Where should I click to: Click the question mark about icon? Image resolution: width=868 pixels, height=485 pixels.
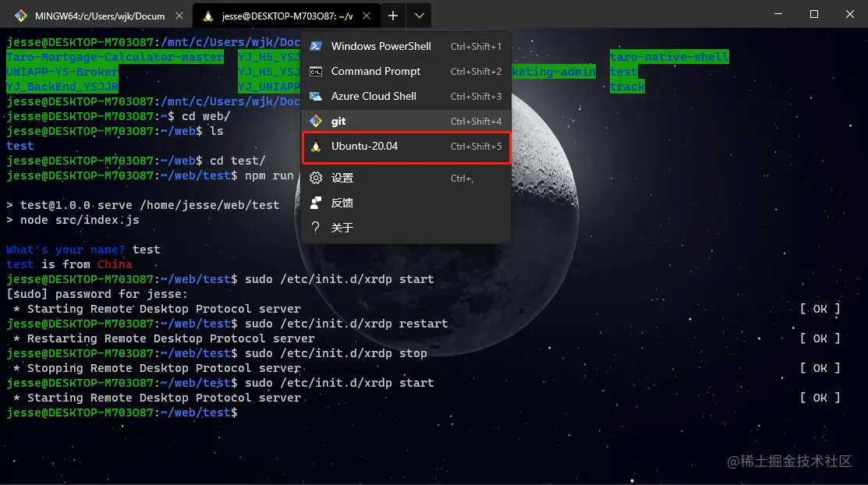(316, 228)
